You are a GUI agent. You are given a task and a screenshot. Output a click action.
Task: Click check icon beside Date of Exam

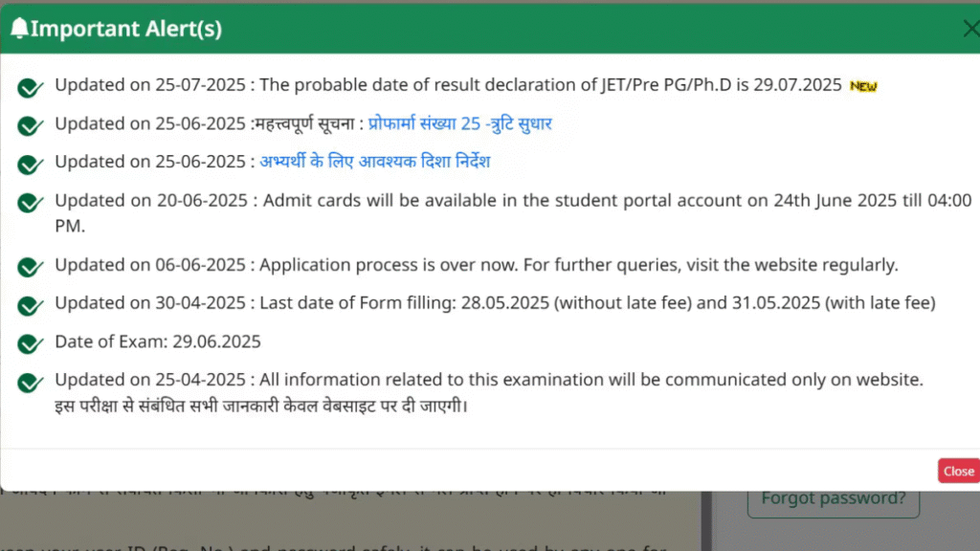[30, 343]
